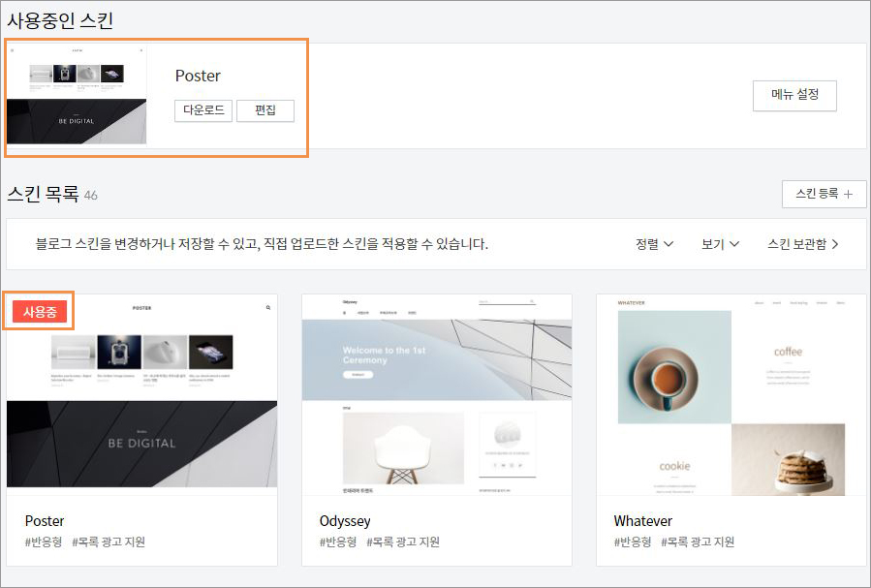
Task: Click #반응형 tag under Odyssey
Action: point(338,542)
